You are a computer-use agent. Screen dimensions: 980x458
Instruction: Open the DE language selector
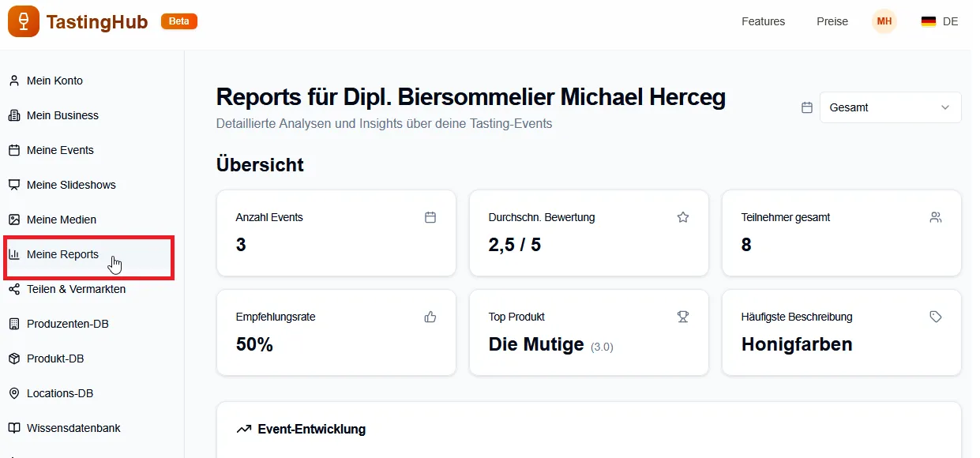[939, 21]
